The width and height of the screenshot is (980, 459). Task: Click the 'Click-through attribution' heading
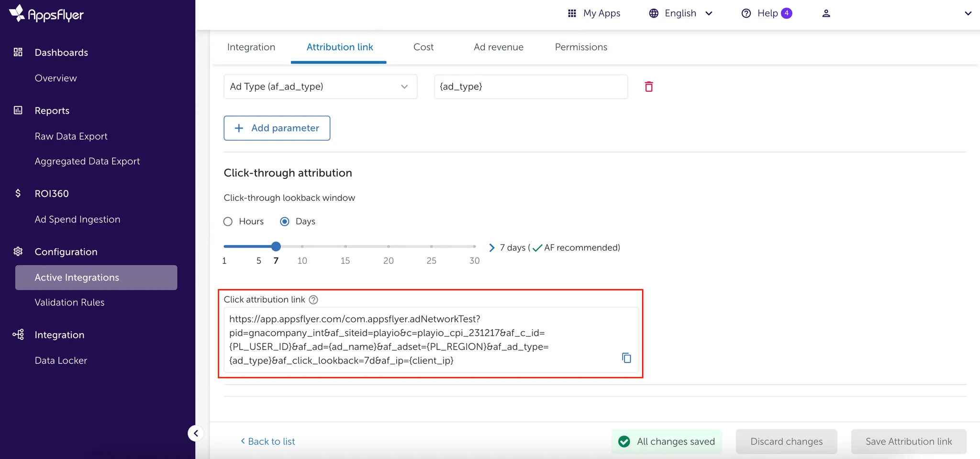coord(288,173)
